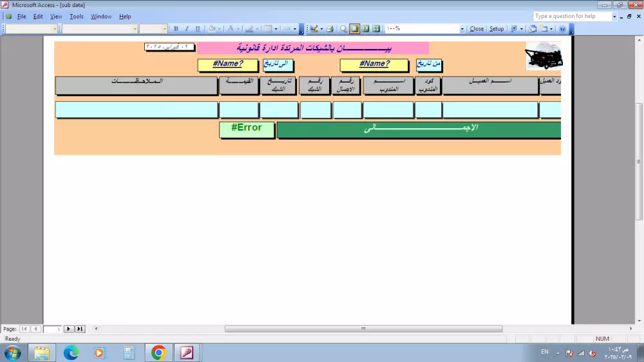Switch to Two Pages preview
The width and height of the screenshot is (644, 362).
(365, 29)
